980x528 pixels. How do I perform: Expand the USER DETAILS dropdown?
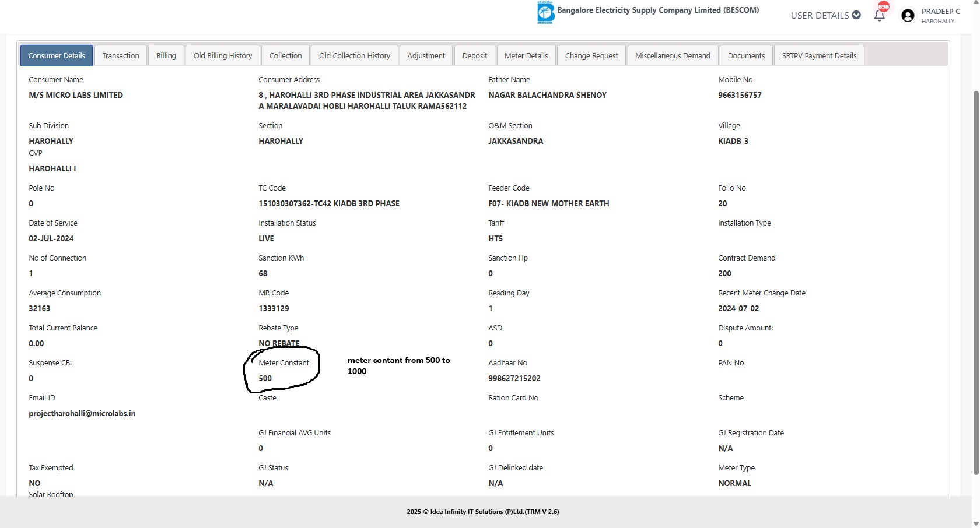[825, 15]
